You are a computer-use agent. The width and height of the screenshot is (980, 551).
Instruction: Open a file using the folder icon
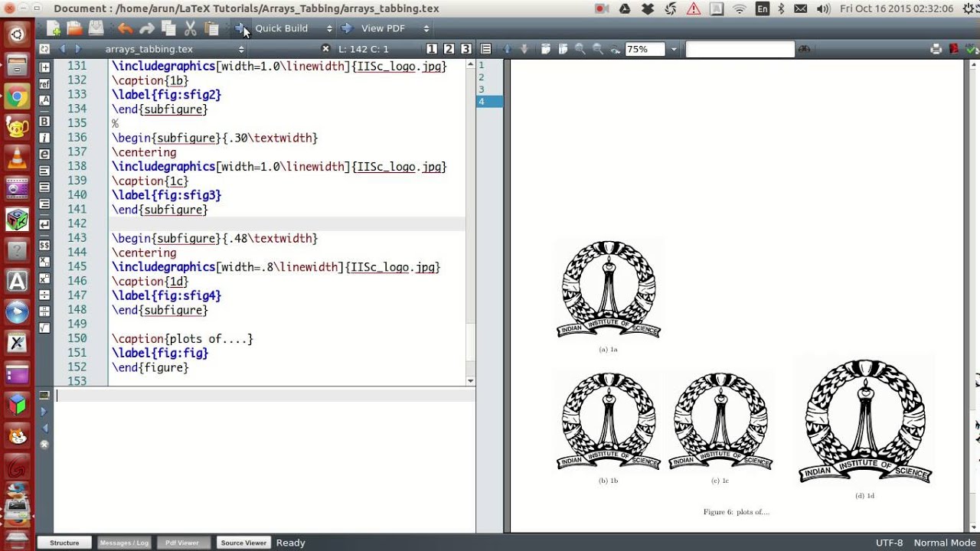[74, 28]
